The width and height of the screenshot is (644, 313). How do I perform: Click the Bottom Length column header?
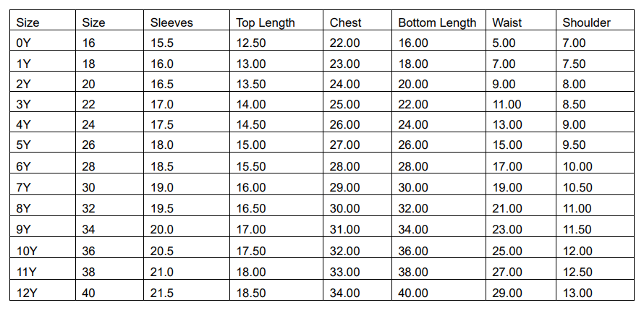tap(437, 22)
